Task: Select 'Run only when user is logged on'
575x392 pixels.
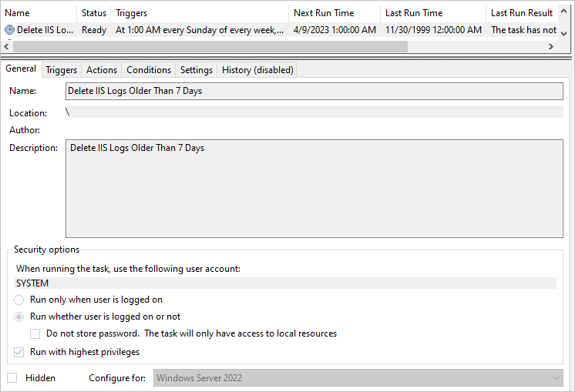Action: 19,300
